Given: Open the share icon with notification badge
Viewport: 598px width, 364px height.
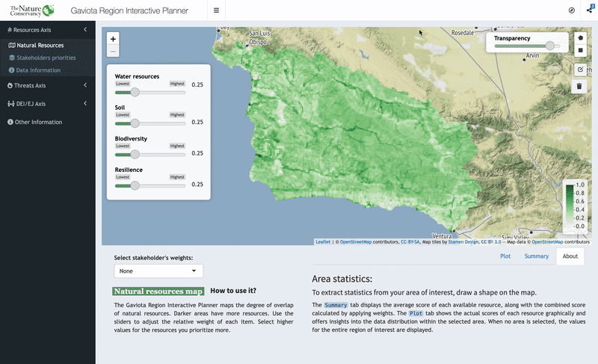Looking at the screenshot, I should point(589,10).
